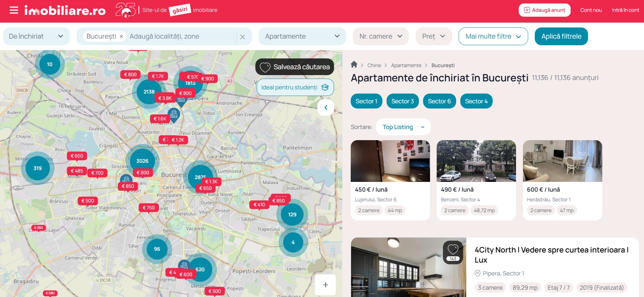Image resolution: width=644 pixels, height=297 pixels.
Task: Toggle the Sector 1 filter chip
Action: (x=366, y=101)
